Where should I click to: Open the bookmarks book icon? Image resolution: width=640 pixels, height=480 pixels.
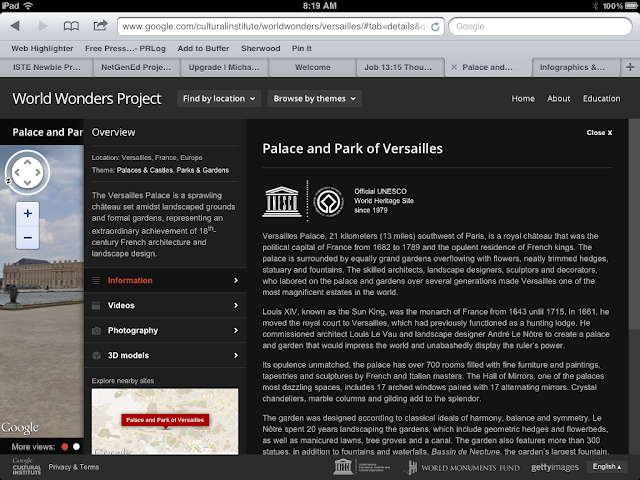71,26
